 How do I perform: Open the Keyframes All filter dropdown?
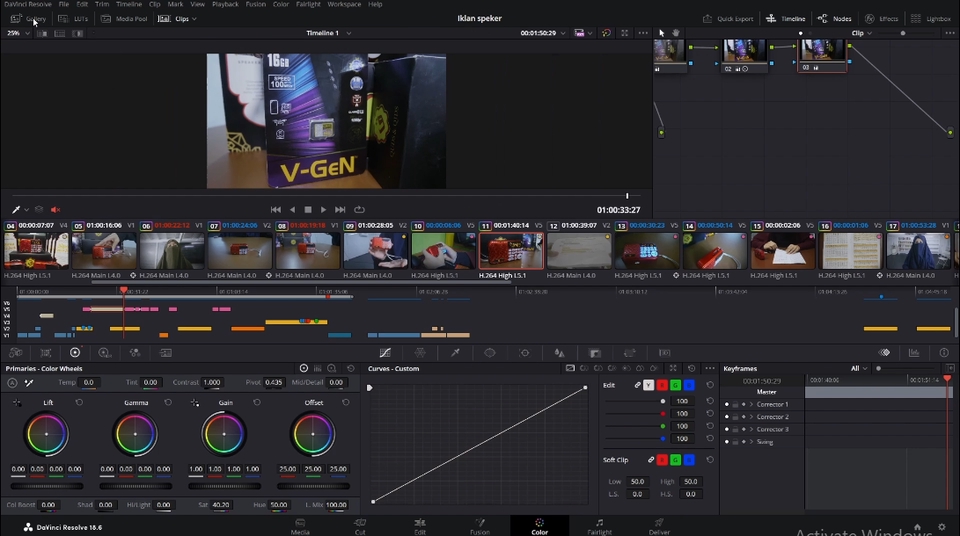pos(859,369)
